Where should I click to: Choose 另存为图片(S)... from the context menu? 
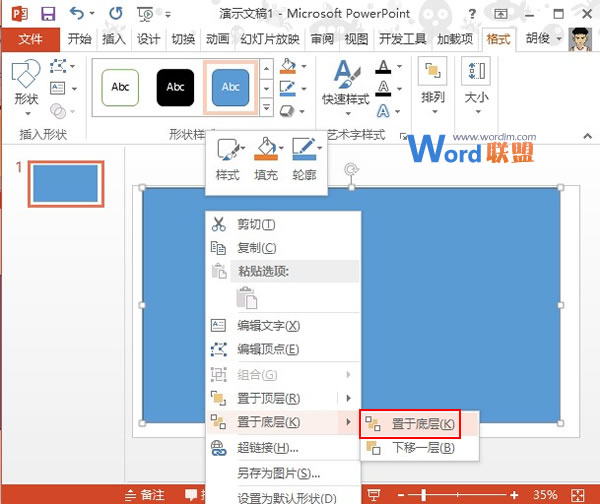tap(283, 474)
